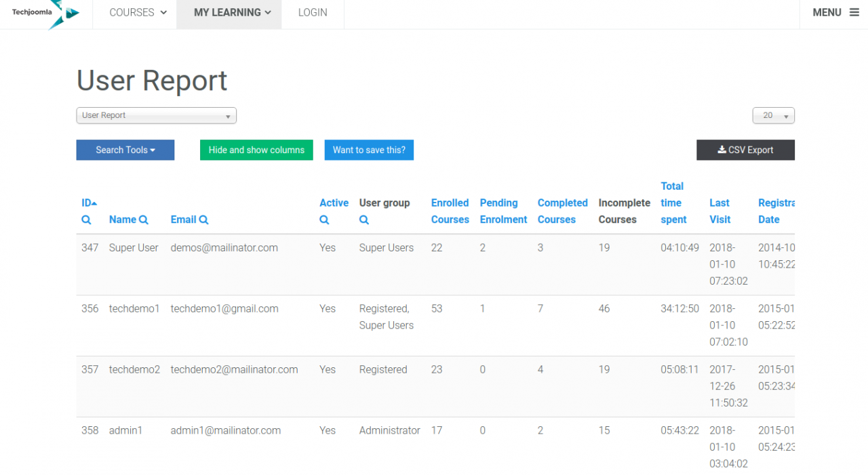The width and height of the screenshot is (868, 475).
Task: Sort by Enrolled Courses column header
Action: 450,211
